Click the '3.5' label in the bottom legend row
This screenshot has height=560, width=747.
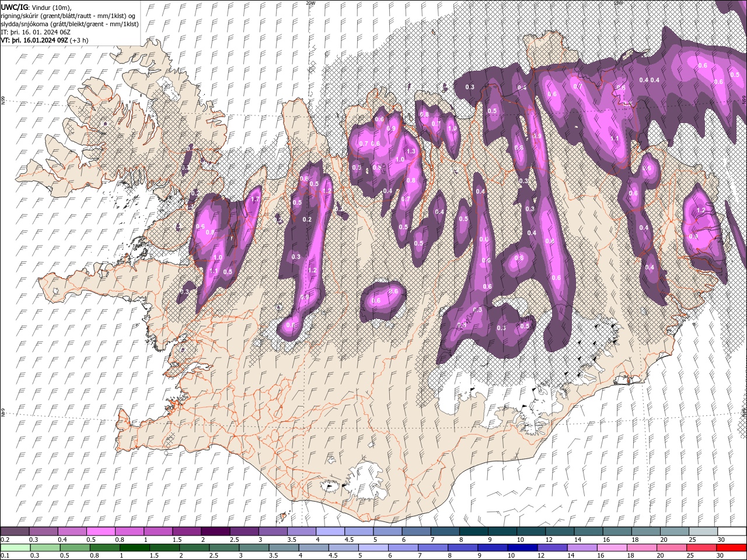coord(273,555)
